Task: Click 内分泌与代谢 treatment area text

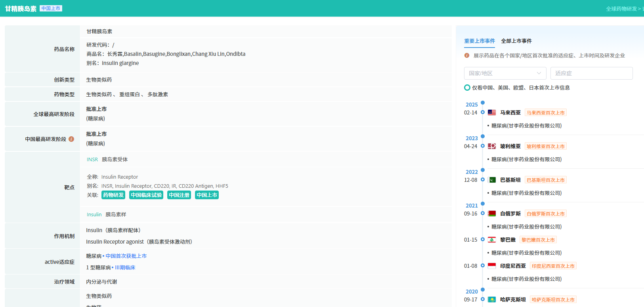Action: pyautogui.click(x=101, y=282)
